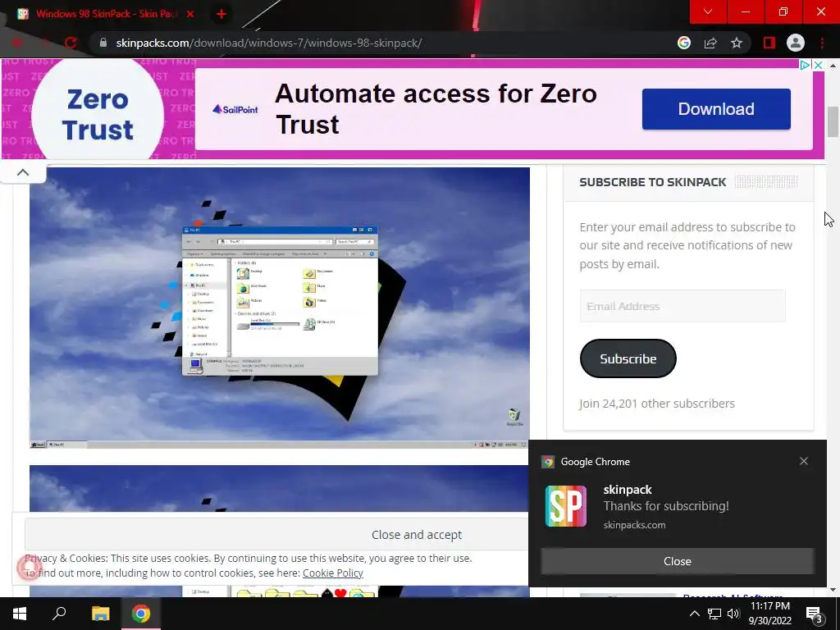Screen dimensions: 840x630
Task: Click the Chrome taskbar icon
Action: coord(141,614)
